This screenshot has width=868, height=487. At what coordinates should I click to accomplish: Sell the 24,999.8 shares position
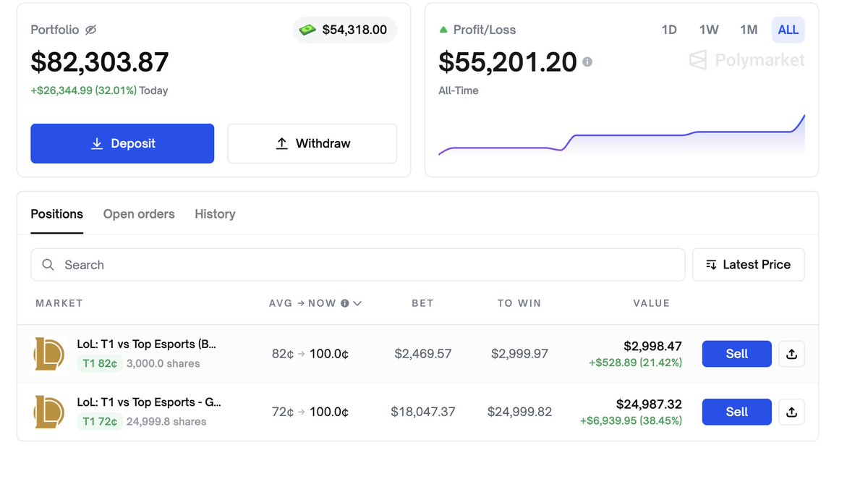[737, 412]
